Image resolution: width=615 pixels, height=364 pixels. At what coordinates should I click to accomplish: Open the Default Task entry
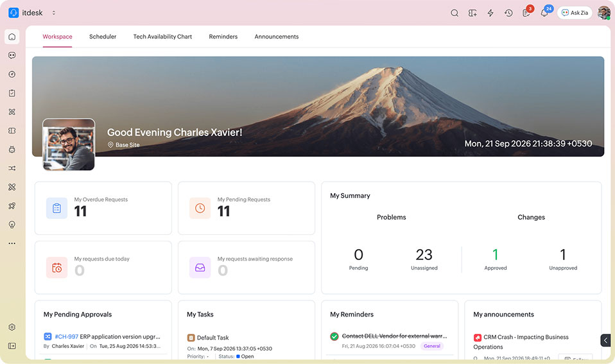pyautogui.click(x=212, y=338)
